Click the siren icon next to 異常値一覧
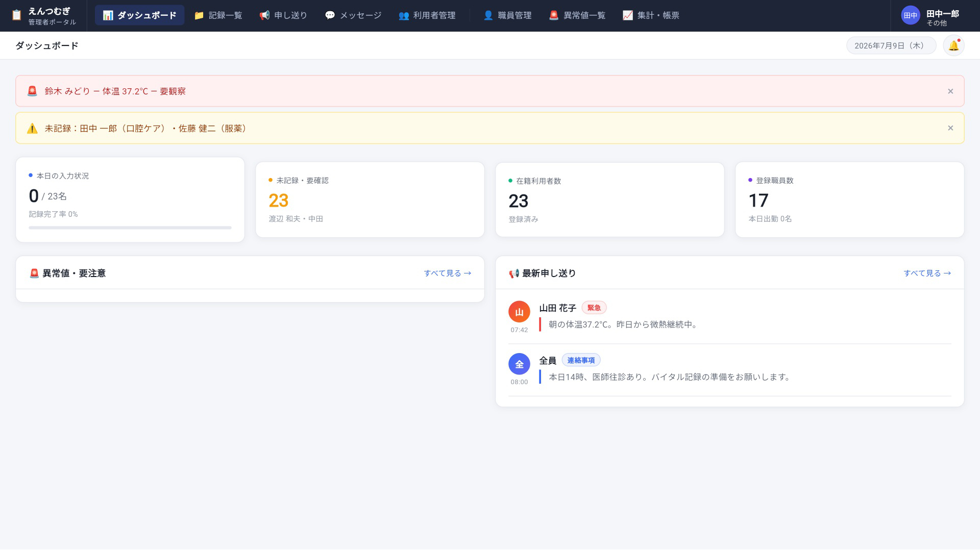This screenshot has height=551, width=980. point(554,15)
